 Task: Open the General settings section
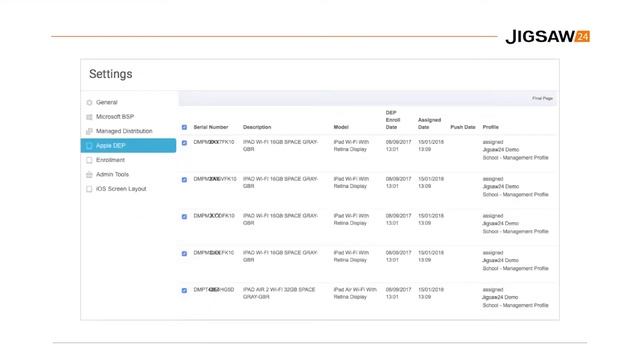point(107,102)
